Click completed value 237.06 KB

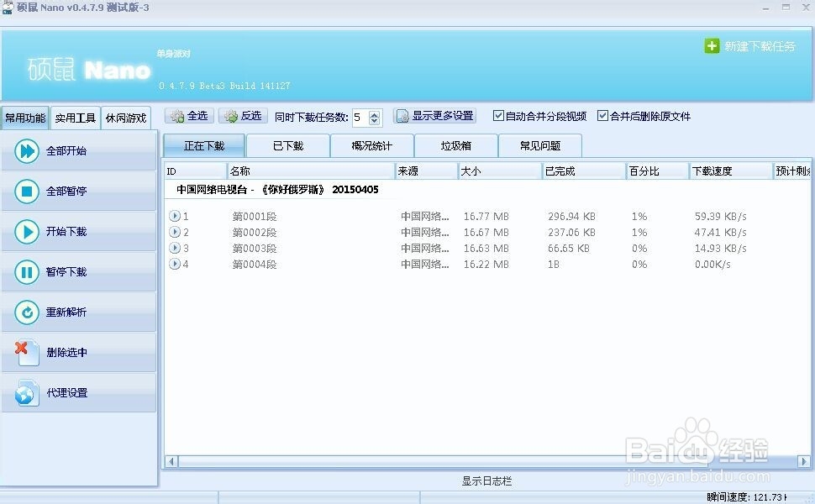tap(571, 232)
